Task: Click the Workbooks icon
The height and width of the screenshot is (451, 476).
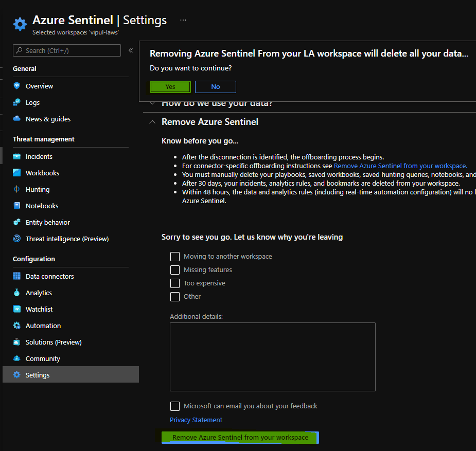Action: (17, 172)
